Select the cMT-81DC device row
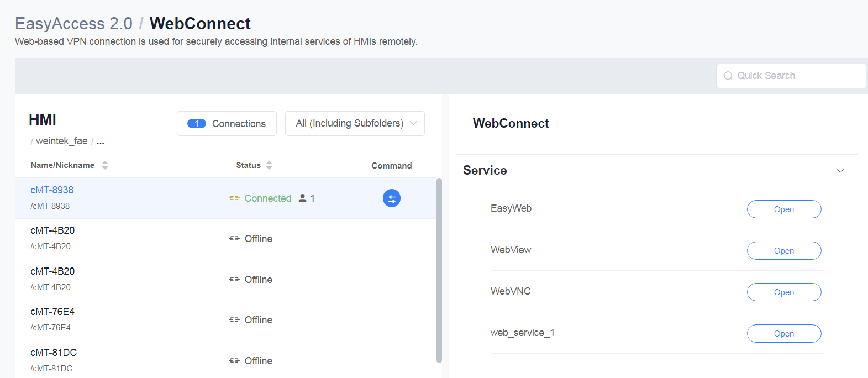Image resolution: width=868 pixels, height=378 pixels. 225,359
